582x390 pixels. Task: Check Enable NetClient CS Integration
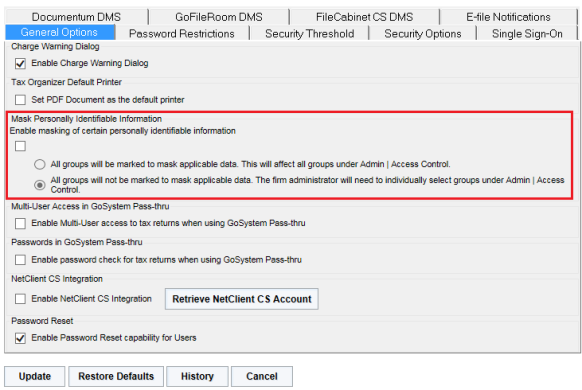[20, 299]
